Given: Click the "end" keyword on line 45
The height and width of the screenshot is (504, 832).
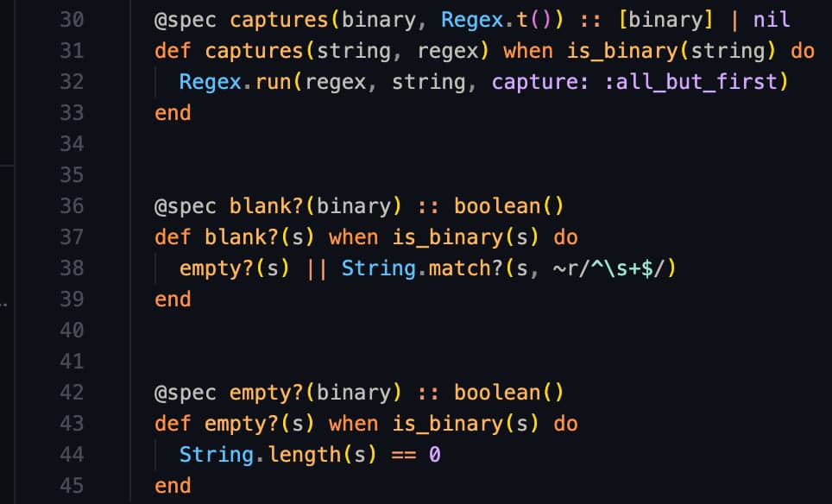Looking at the screenshot, I should point(173,486).
